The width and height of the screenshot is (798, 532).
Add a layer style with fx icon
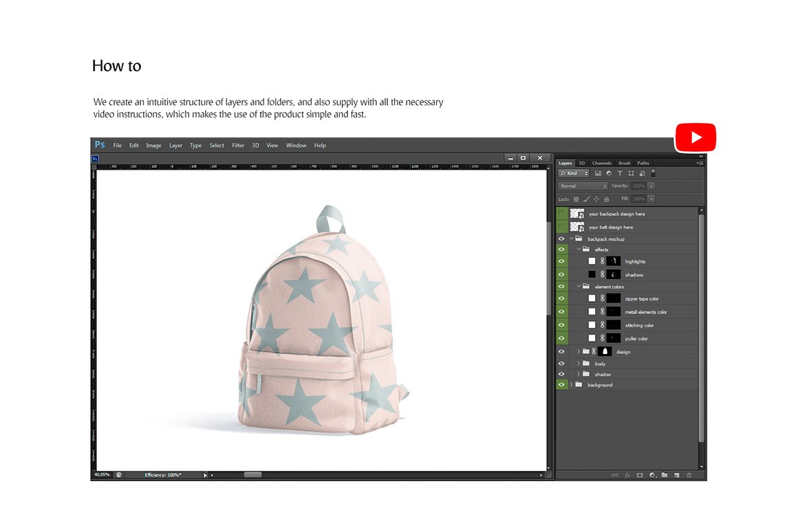tap(627, 475)
